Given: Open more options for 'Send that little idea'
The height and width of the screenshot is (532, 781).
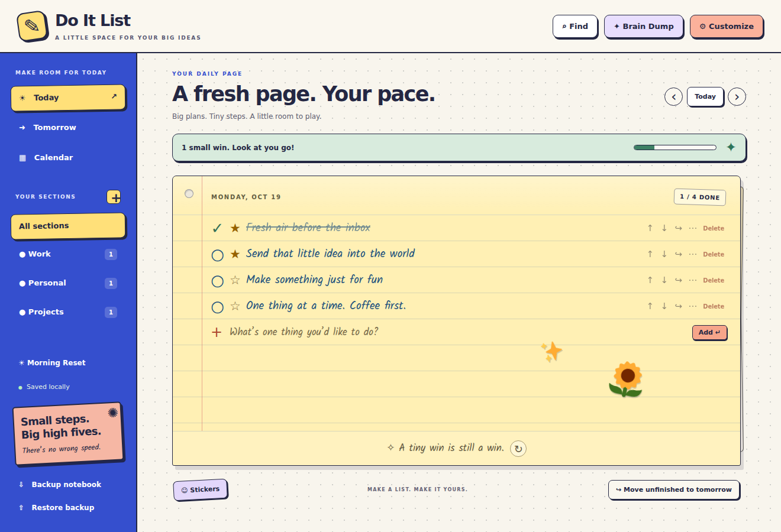Looking at the screenshot, I should pos(693,254).
